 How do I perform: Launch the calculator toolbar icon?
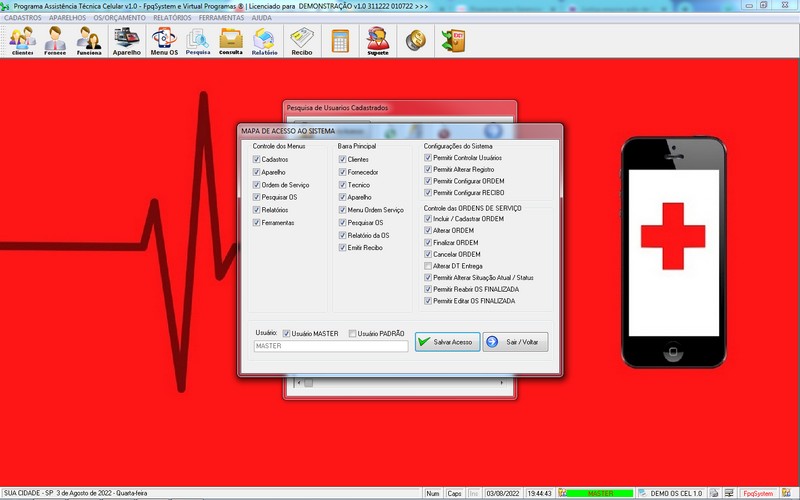(340, 41)
